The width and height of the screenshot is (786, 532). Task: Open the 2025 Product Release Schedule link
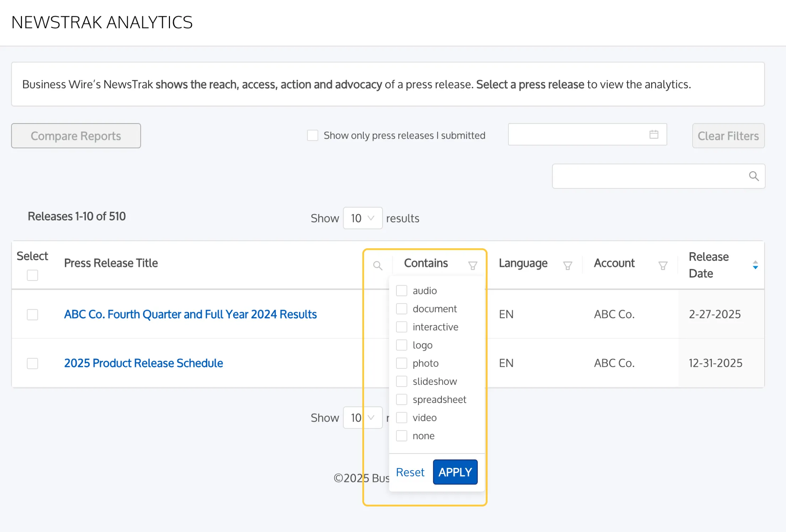(143, 363)
